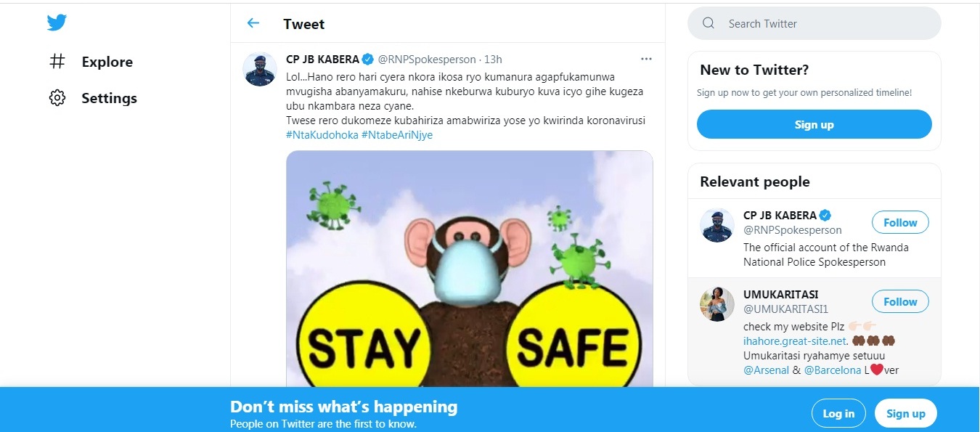This screenshot has width=980, height=432.
Task: Click the Settings gear icon
Action: pyautogui.click(x=57, y=98)
